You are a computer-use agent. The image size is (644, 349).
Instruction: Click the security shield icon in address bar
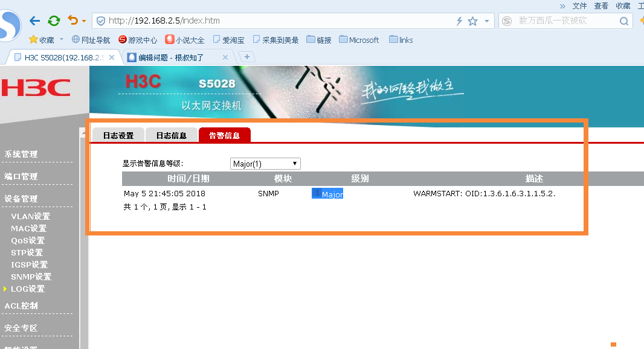pyautogui.click(x=101, y=21)
